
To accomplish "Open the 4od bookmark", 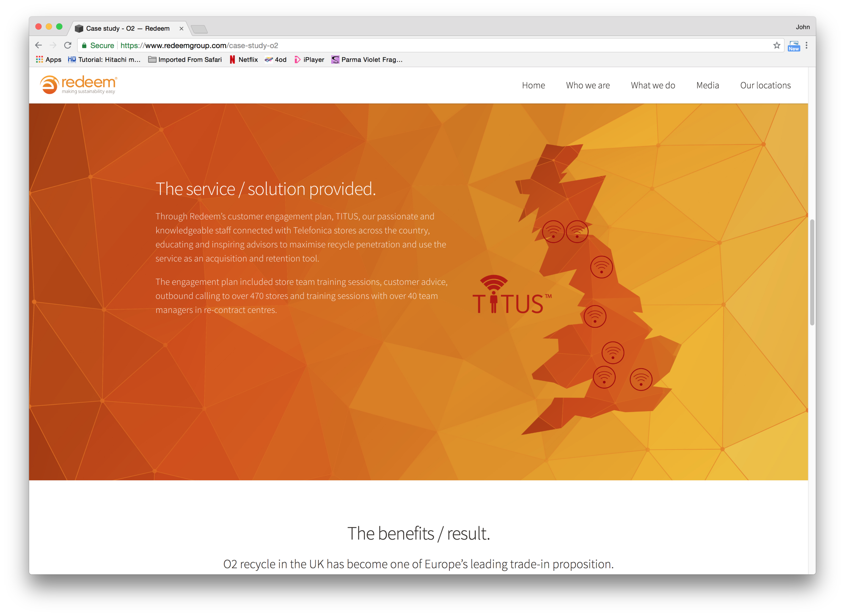I will pyautogui.click(x=275, y=60).
